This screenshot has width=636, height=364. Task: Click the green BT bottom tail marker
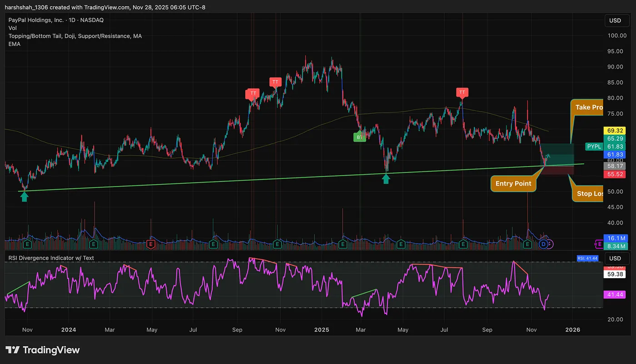[359, 137]
